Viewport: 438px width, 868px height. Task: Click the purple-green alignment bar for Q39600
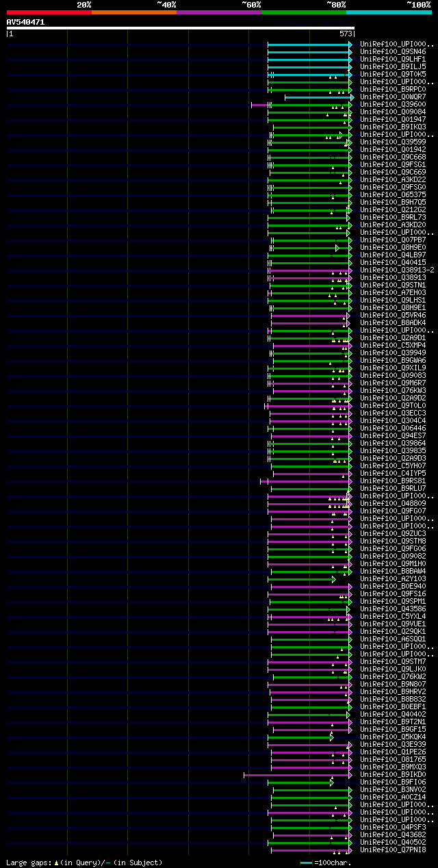[302, 105]
